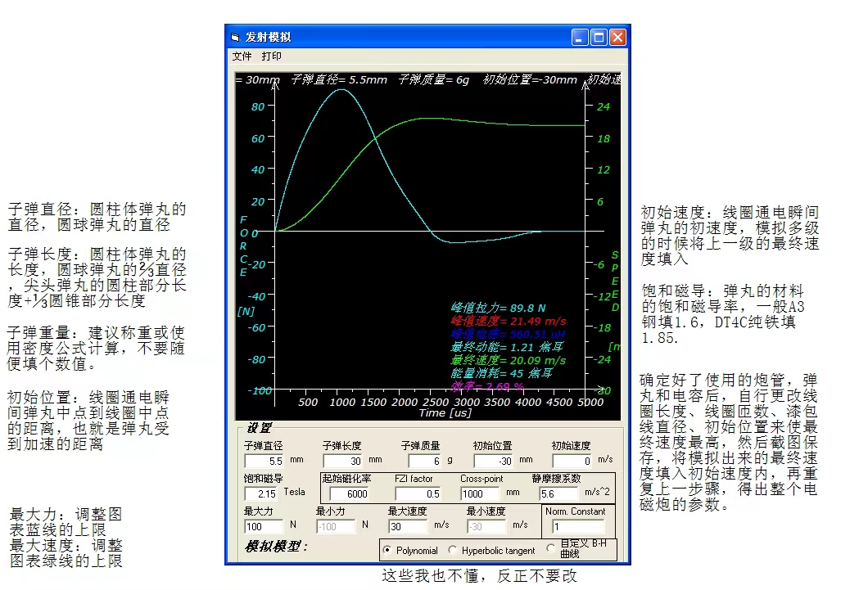Click the 发射模拟 window title icon
This screenshot has width=868, height=590.
pyautogui.click(x=236, y=37)
